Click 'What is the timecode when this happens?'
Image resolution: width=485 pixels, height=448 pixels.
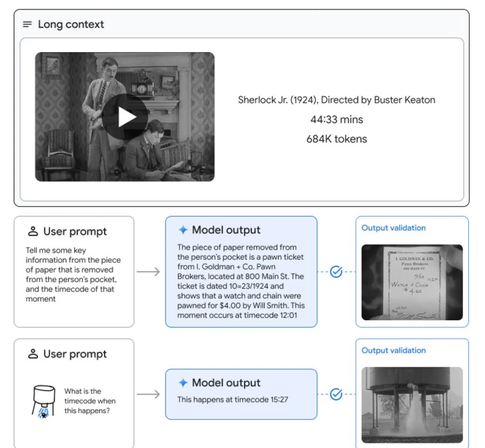[90, 401]
